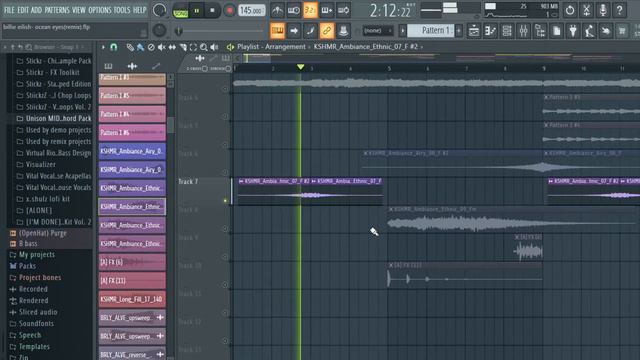Select the playlist zoom tool
This screenshot has height=360, width=640.
[x=204, y=47]
